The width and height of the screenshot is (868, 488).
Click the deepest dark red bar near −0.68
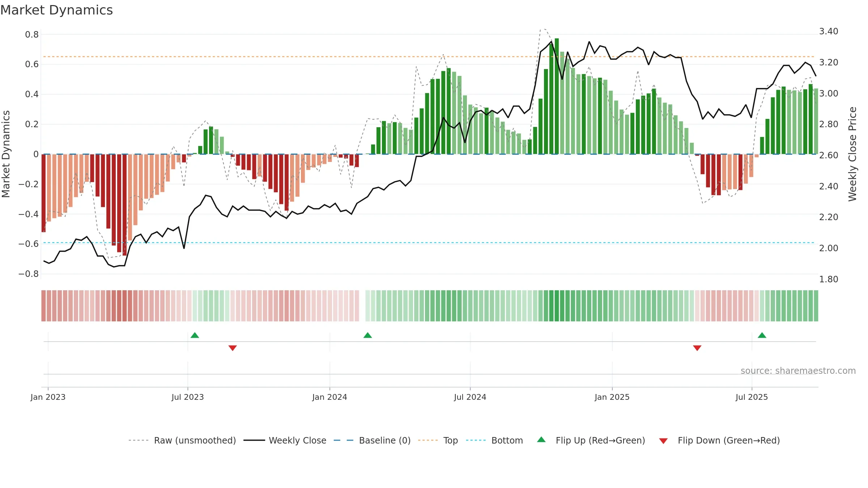pyautogui.click(x=124, y=205)
